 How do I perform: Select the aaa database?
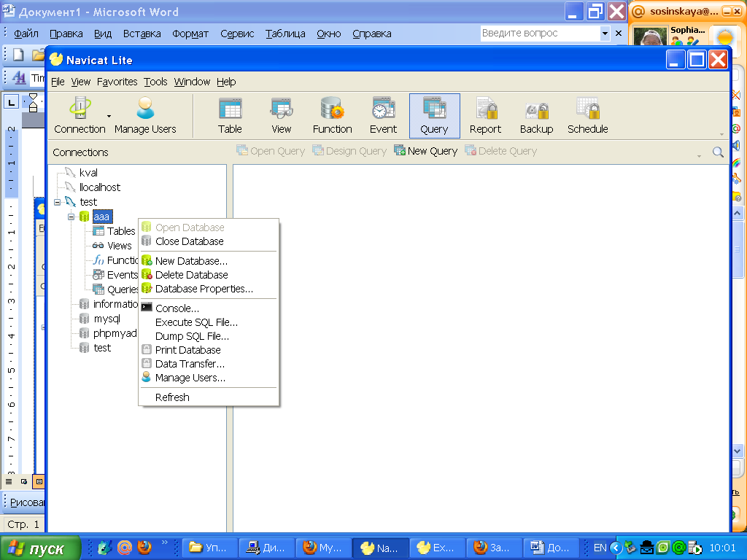coord(102,217)
